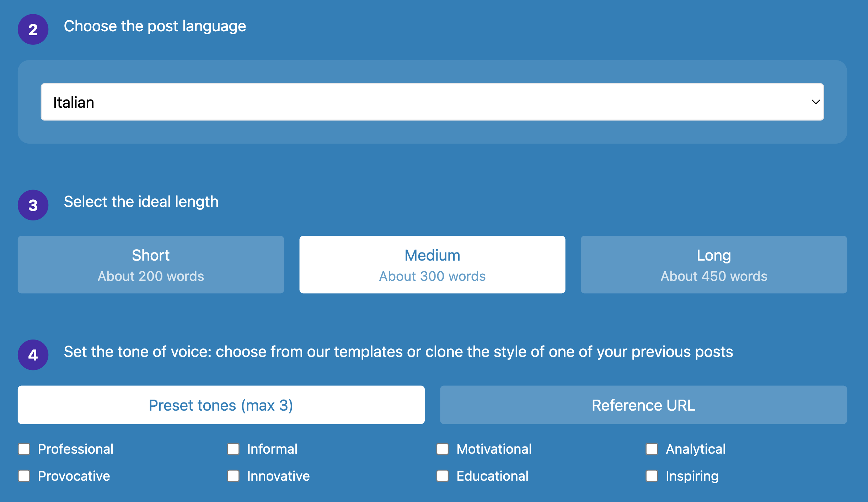Enable the Professional tone checkbox

(24, 449)
